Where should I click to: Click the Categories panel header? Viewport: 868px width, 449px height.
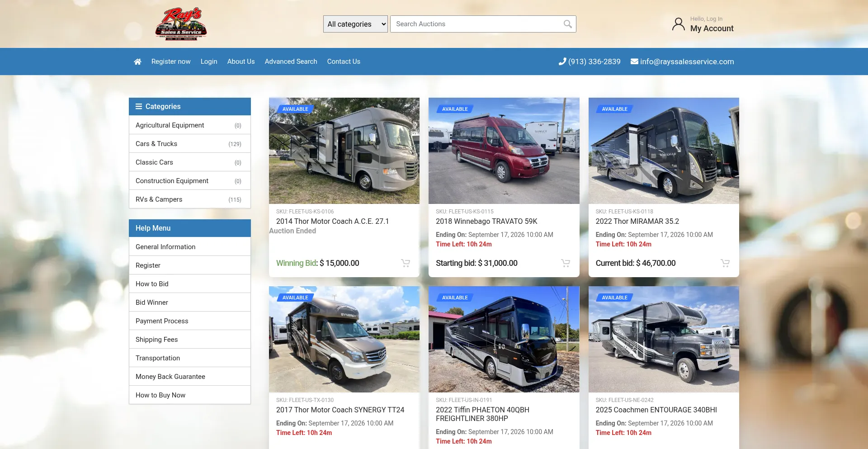pyautogui.click(x=190, y=106)
